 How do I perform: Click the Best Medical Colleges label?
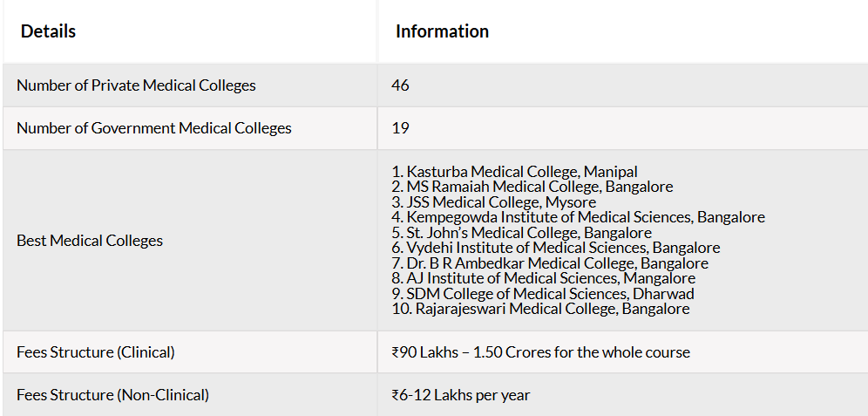[x=90, y=241]
